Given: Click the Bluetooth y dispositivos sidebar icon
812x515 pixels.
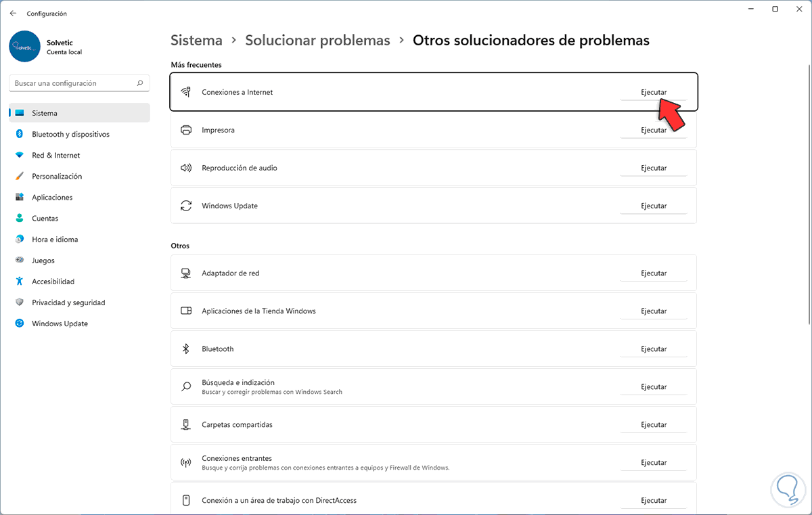Looking at the screenshot, I should (20, 134).
